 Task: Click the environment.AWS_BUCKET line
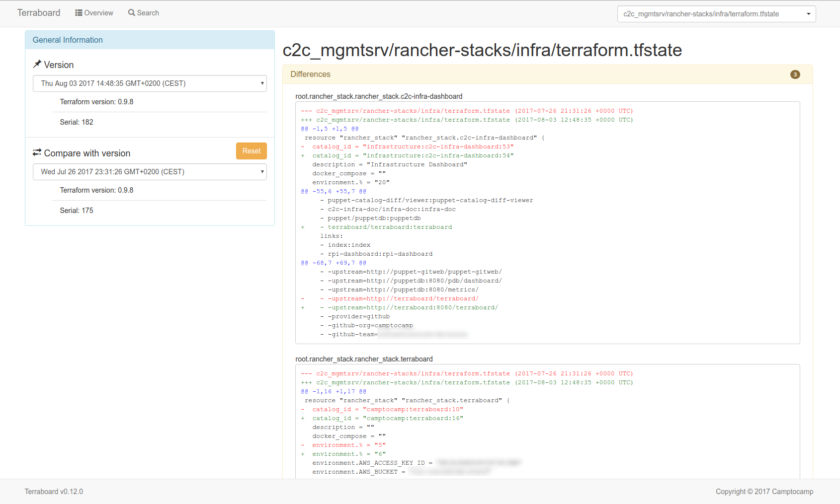click(x=401, y=472)
